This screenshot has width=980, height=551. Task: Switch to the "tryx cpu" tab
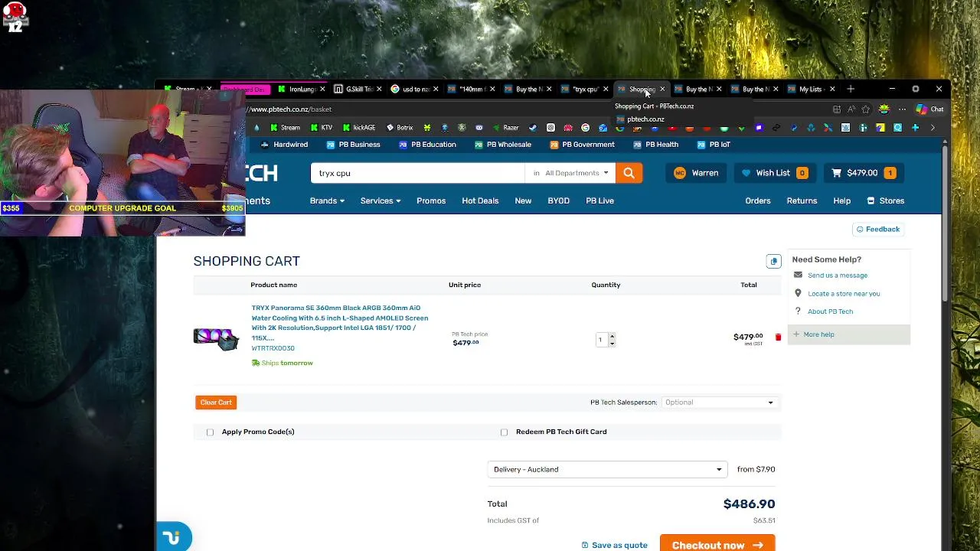(x=585, y=90)
